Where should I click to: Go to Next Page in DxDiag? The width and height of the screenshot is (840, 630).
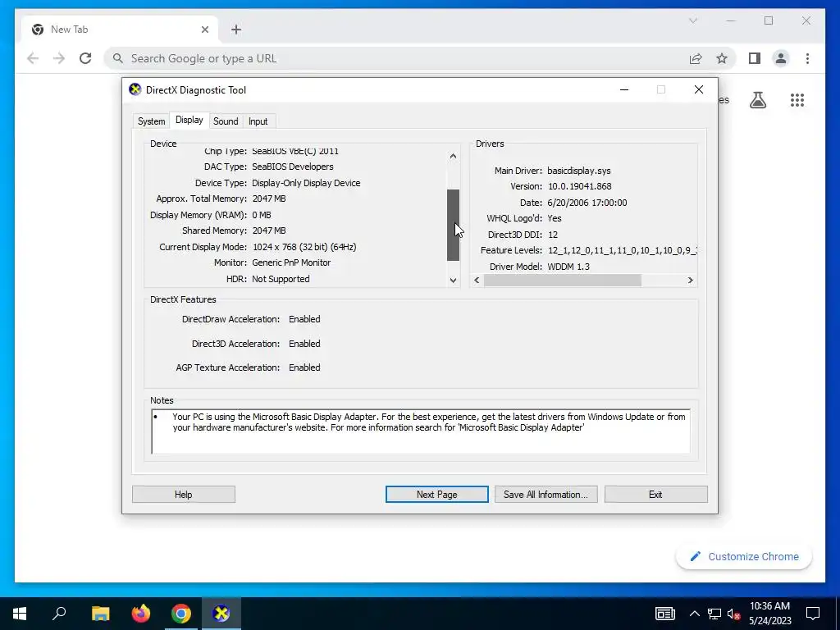[436, 495]
